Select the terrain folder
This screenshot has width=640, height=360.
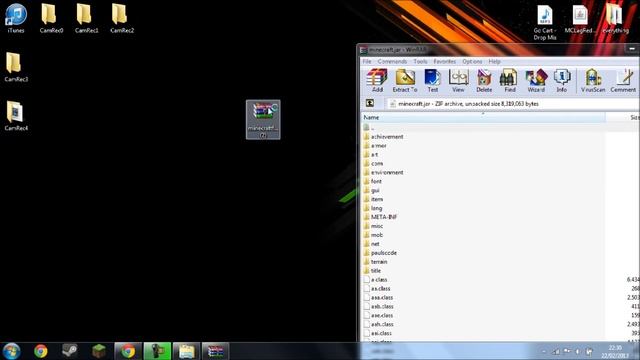(x=375, y=262)
